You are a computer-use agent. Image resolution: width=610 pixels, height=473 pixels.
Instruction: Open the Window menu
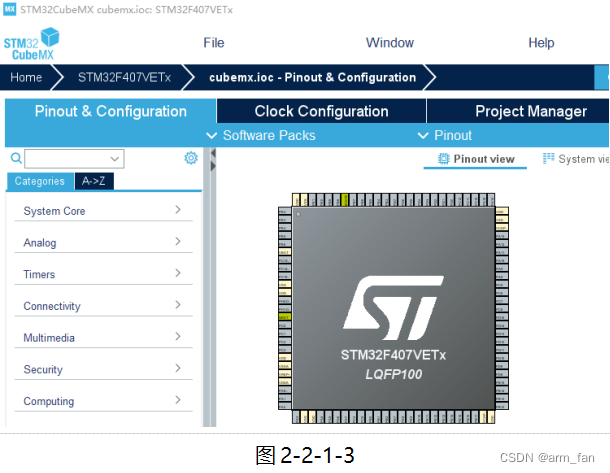(390, 42)
